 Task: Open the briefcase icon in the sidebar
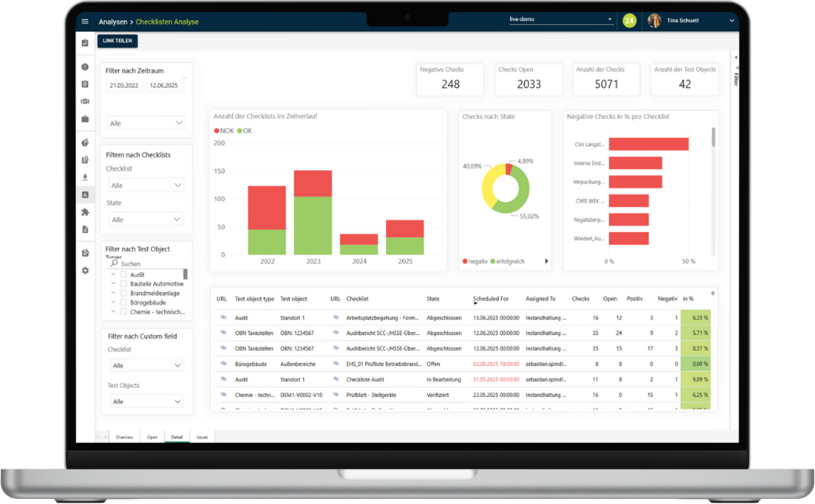(x=85, y=119)
